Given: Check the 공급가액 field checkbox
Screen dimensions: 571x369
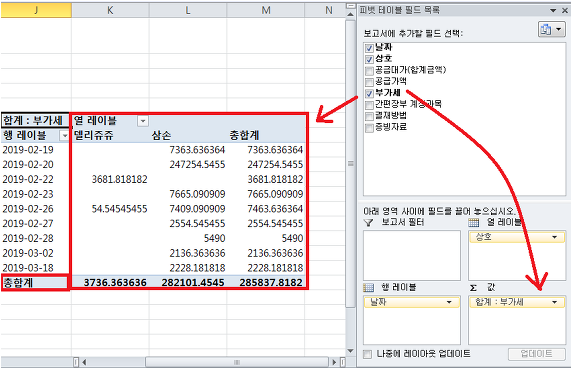Looking at the screenshot, I should click(369, 82).
